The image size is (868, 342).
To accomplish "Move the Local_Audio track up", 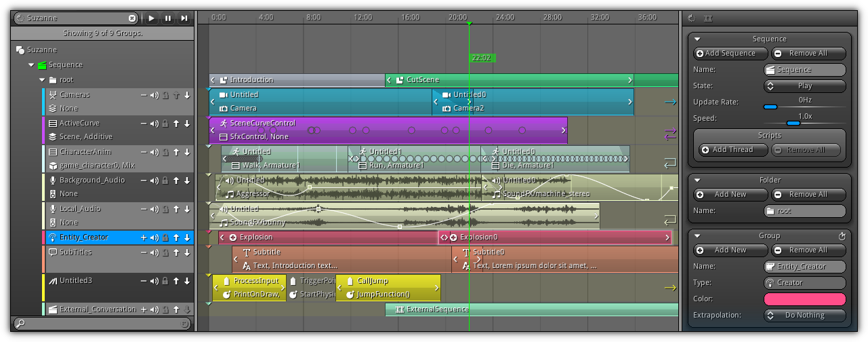I will (x=176, y=210).
